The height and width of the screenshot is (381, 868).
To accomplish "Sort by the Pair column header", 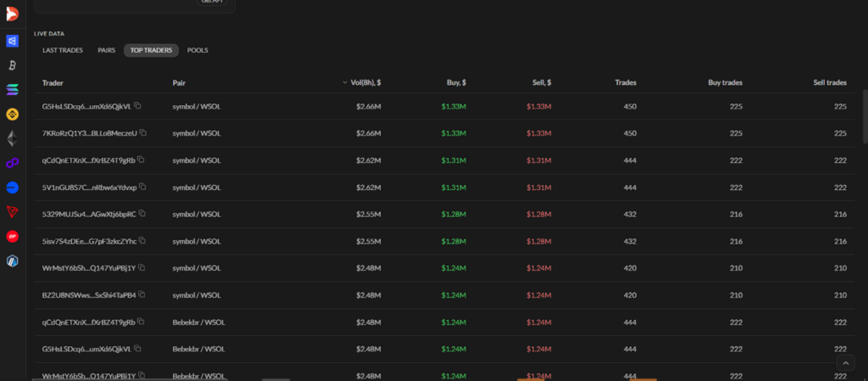I will [x=179, y=82].
